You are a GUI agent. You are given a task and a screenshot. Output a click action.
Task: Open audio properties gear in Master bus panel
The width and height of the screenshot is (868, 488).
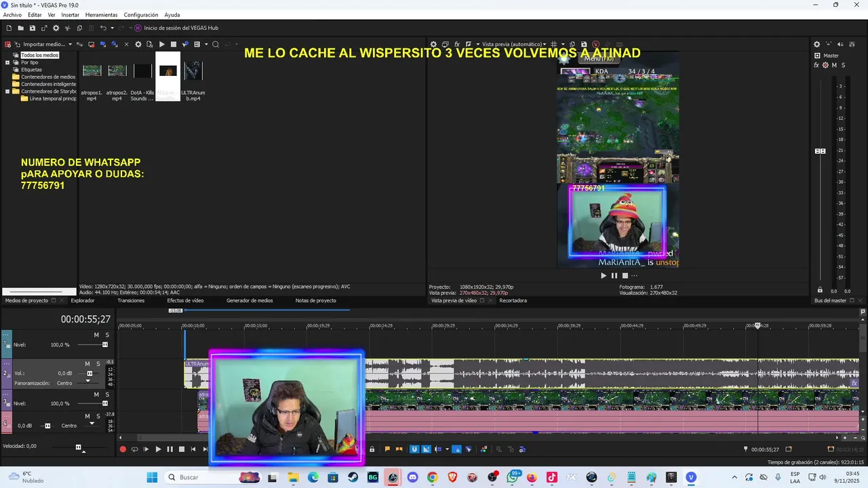pyautogui.click(x=816, y=44)
